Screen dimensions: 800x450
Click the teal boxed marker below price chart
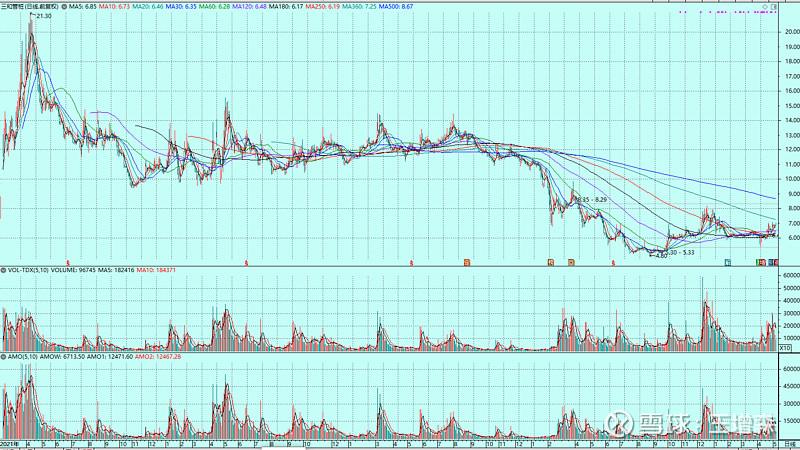click(728, 262)
